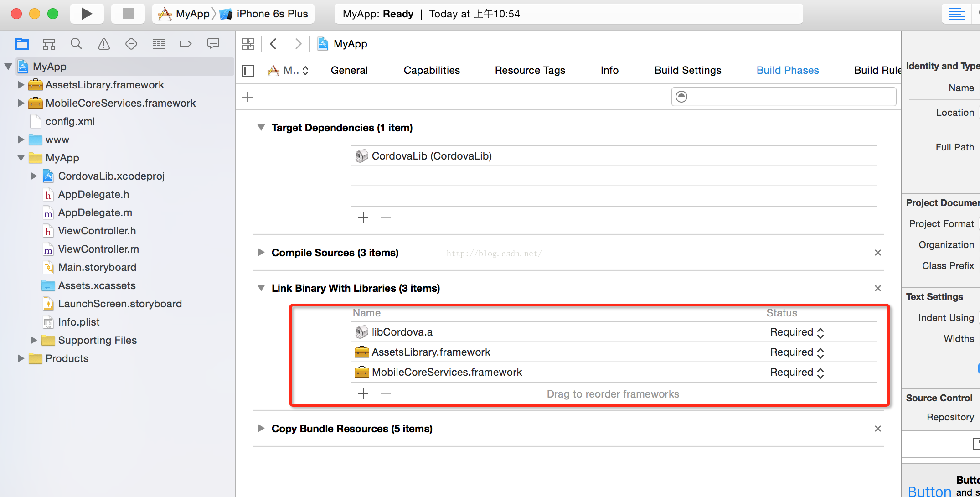The height and width of the screenshot is (497, 980).
Task: Click the filter search field in Build Phases
Action: (784, 97)
